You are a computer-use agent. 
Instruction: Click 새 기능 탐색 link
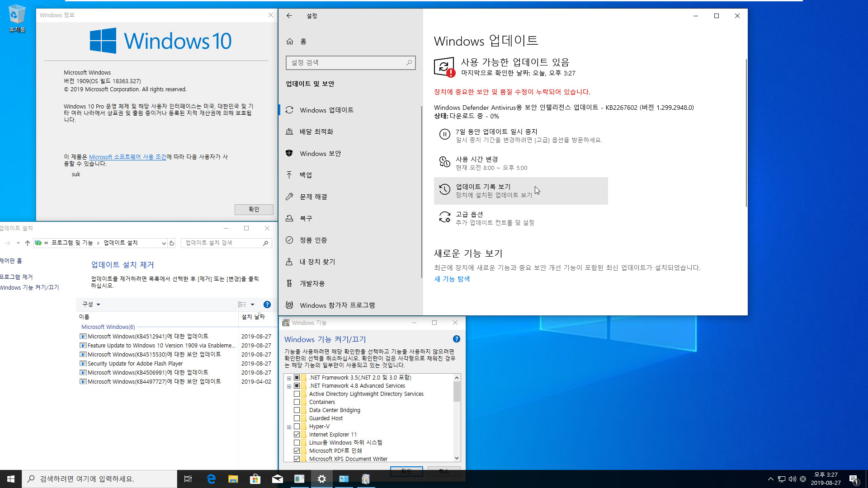[x=452, y=279]
